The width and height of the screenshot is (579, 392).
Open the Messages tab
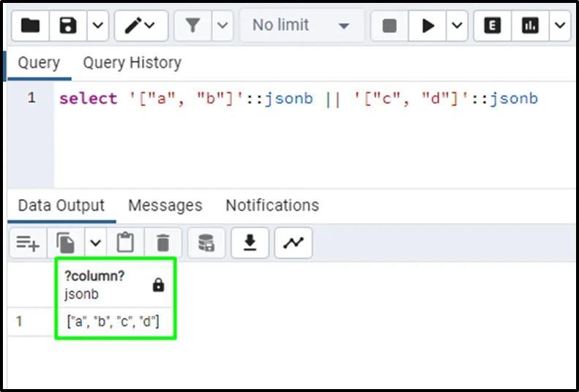click(165, 206)
